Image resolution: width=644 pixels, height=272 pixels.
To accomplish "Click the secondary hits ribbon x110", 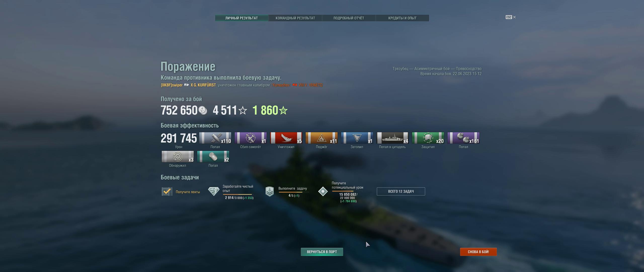I will point(215,138).
